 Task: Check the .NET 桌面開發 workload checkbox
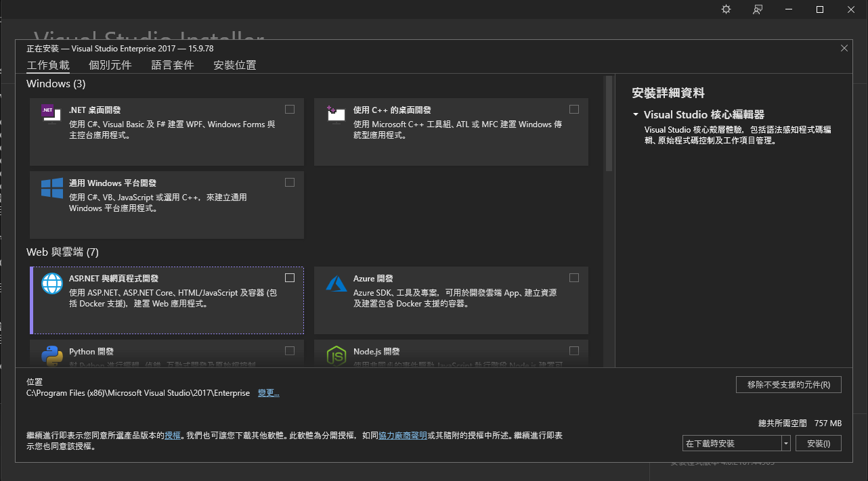click(290, 109)
